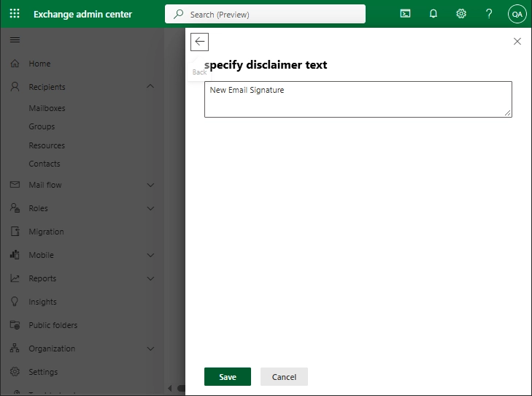Image resolution: width=532 pixels, height=396 pixels.
Task: Click the Public folders icon
Action: (x=15, y=325)
